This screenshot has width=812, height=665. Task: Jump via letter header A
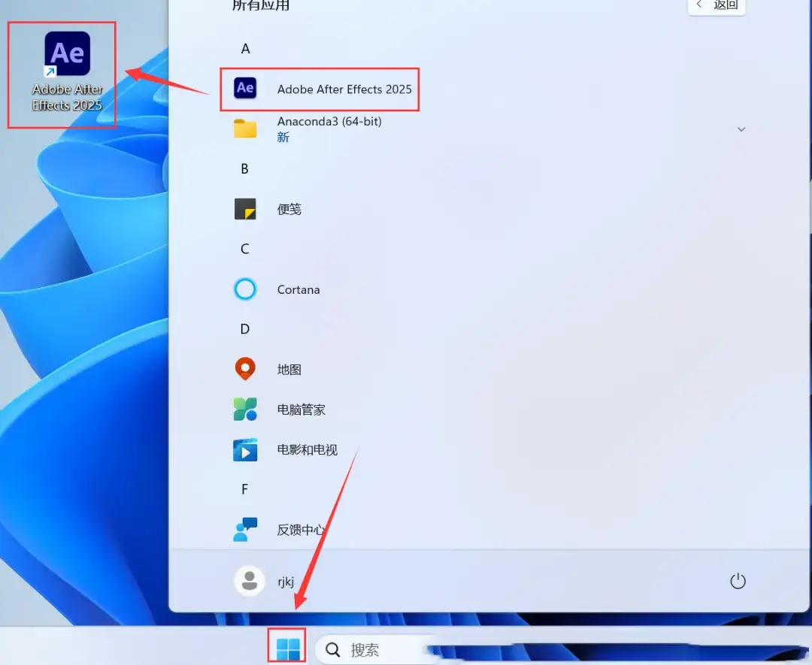(x=245, y=48)
